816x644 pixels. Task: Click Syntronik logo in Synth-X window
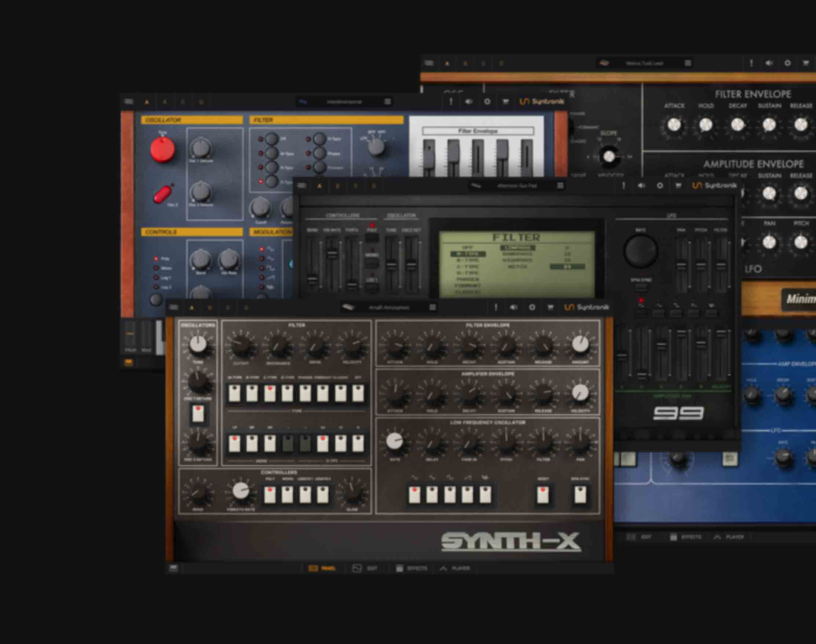coord(587,307)
